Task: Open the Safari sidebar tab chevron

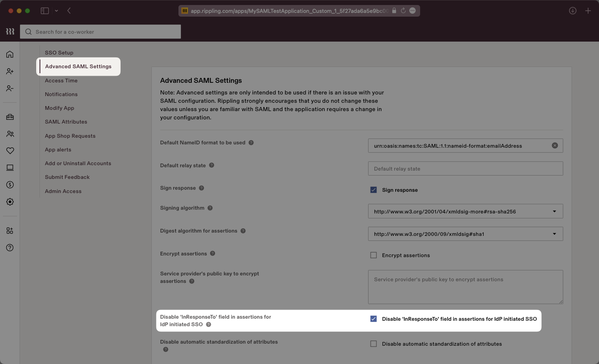Action: point(57,11)
